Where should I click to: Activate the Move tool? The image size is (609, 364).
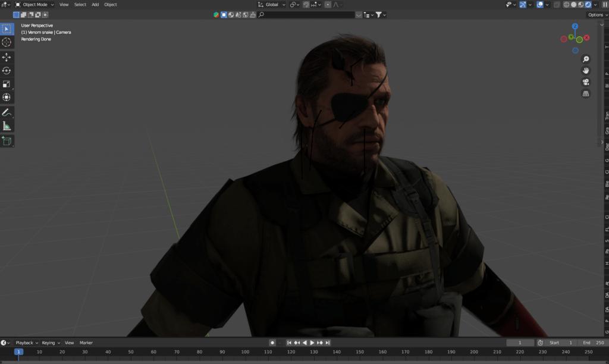coord(7,57)
